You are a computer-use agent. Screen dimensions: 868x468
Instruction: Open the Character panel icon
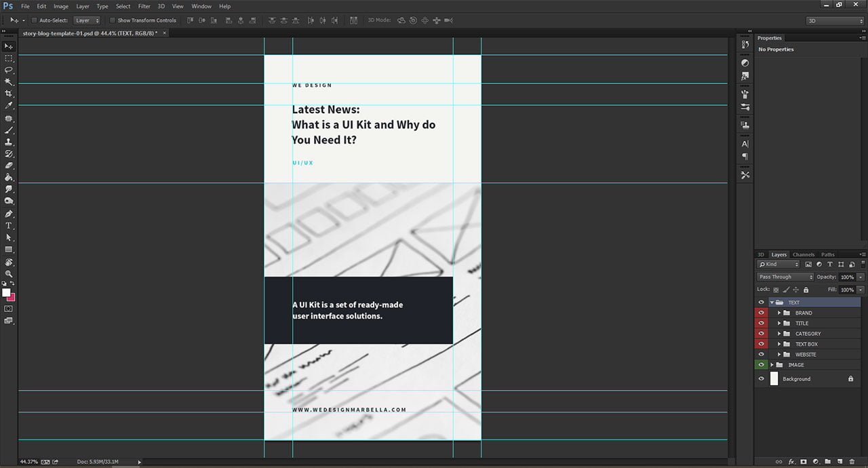pos(745,143)
